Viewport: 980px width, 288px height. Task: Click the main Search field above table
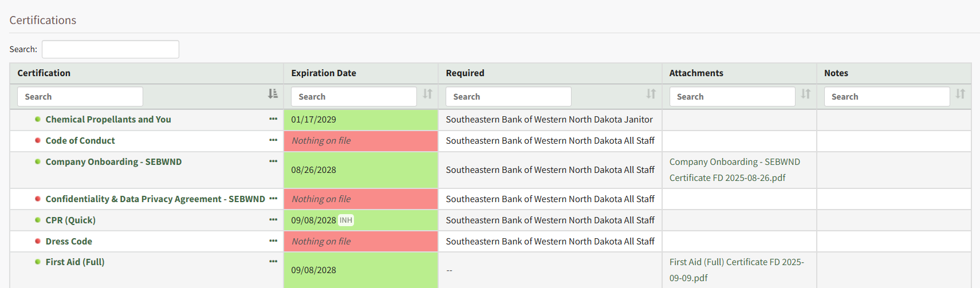click(111, 49)
